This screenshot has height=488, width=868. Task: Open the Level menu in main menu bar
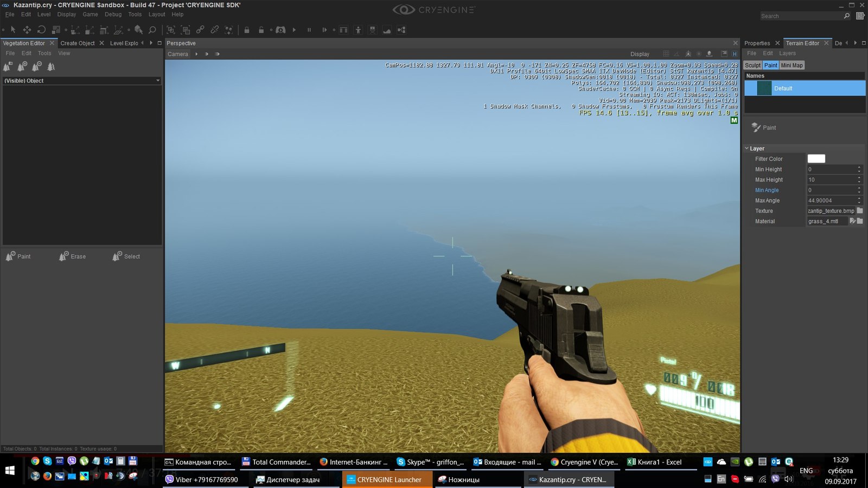point(44,15)
